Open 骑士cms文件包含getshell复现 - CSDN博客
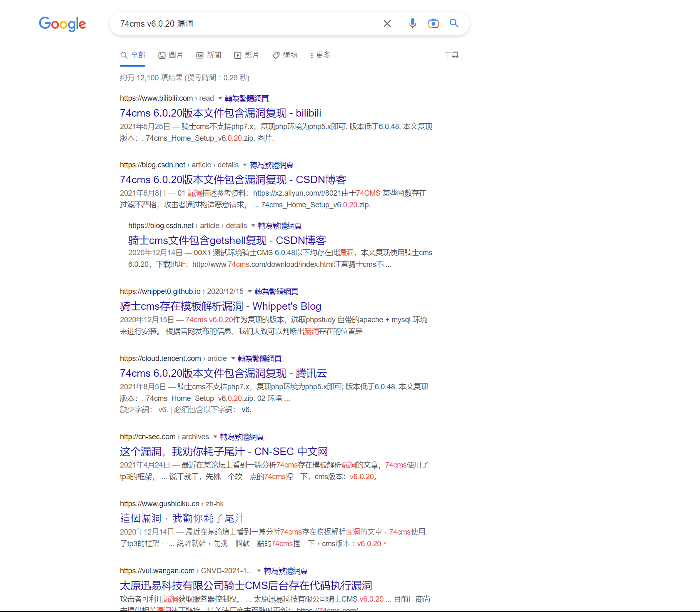Viewport: 700px width, 612px height. pyautogui.click(x=227, y=240)
